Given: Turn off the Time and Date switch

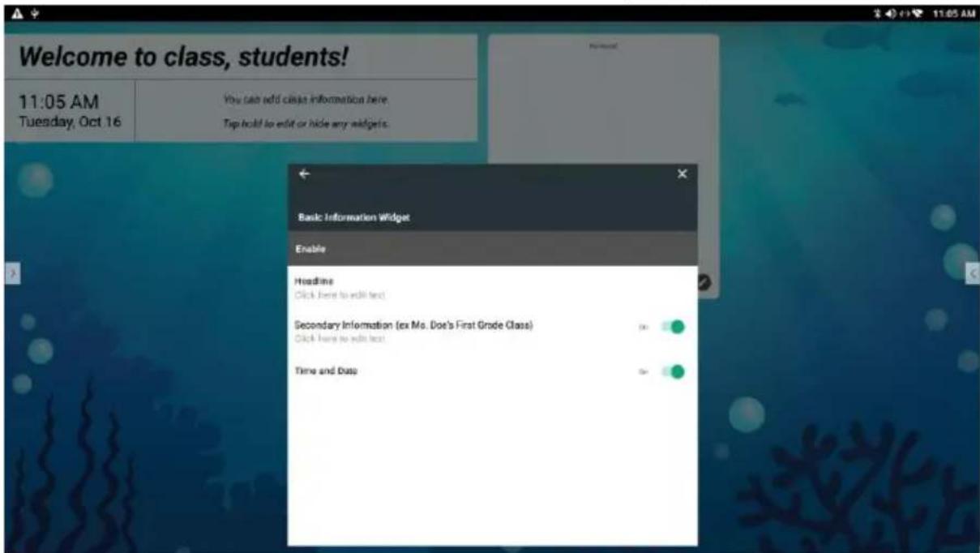Looking at the screenshot, I should pos(673,371).
